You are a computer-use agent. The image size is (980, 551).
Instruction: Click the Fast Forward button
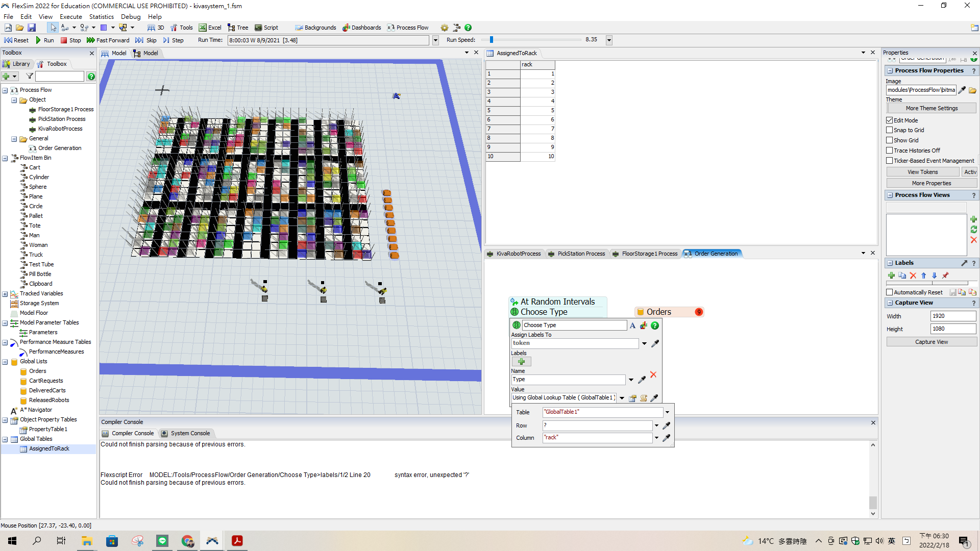point(108,40)
